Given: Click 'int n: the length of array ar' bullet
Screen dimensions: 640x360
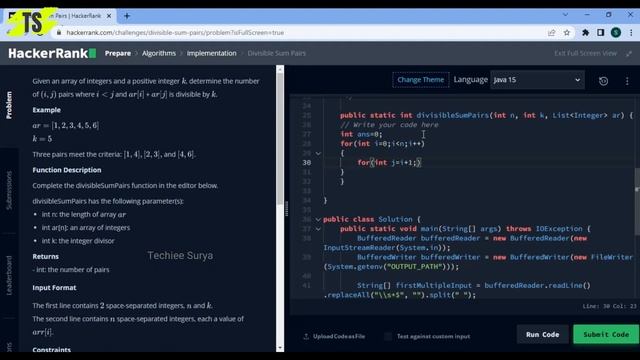Looking at the screenshot, I should tap(84, 215).
